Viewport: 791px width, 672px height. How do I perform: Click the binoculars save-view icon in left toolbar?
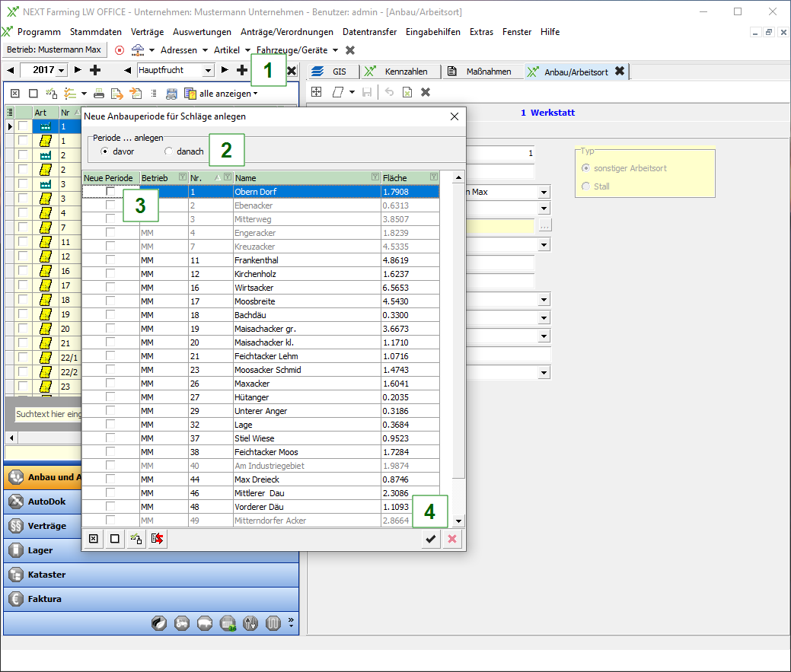point(171,94)
